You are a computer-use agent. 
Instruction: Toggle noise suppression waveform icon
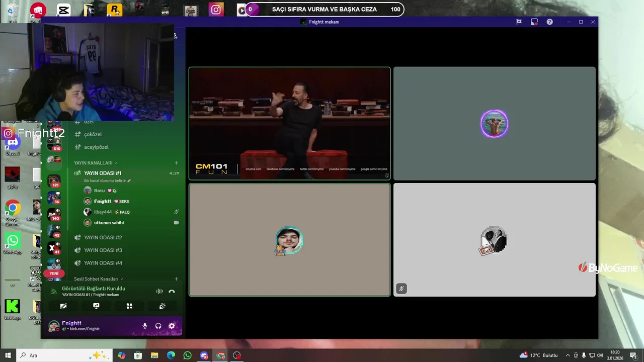coord(159,291)
